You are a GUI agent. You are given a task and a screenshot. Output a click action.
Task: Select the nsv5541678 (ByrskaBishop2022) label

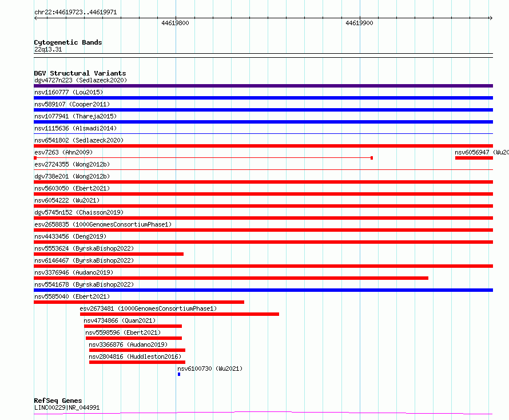84,284
